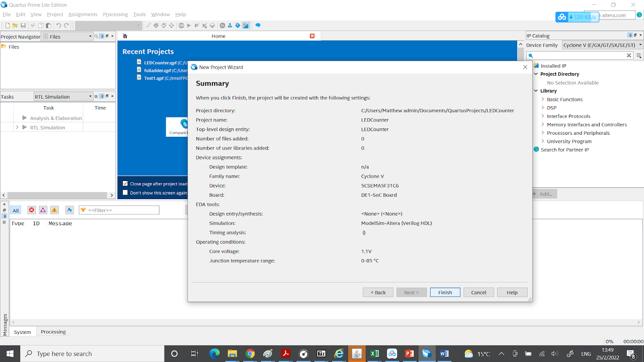Viewport: 644px width, 362px height.
Task: Click the blue speech bubble toolbar icon
Action: coord(258,25)
